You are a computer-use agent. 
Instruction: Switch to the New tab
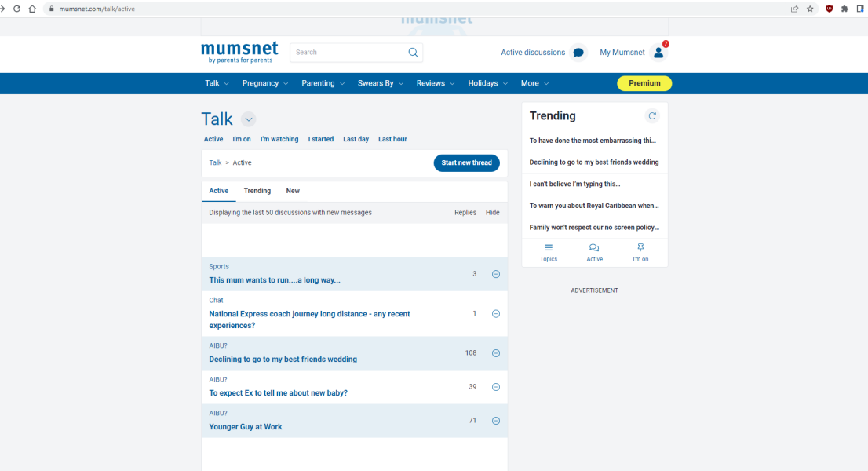coord(293,190)
